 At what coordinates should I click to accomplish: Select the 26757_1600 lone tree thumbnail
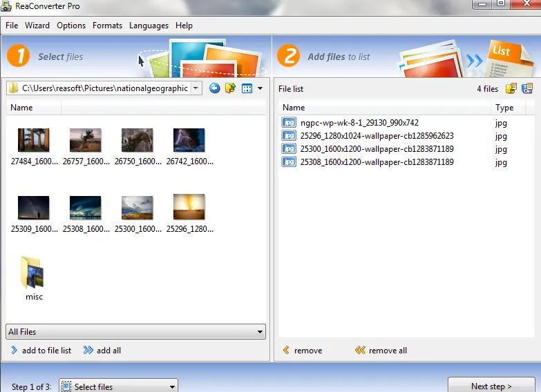[x=85, y=140]
